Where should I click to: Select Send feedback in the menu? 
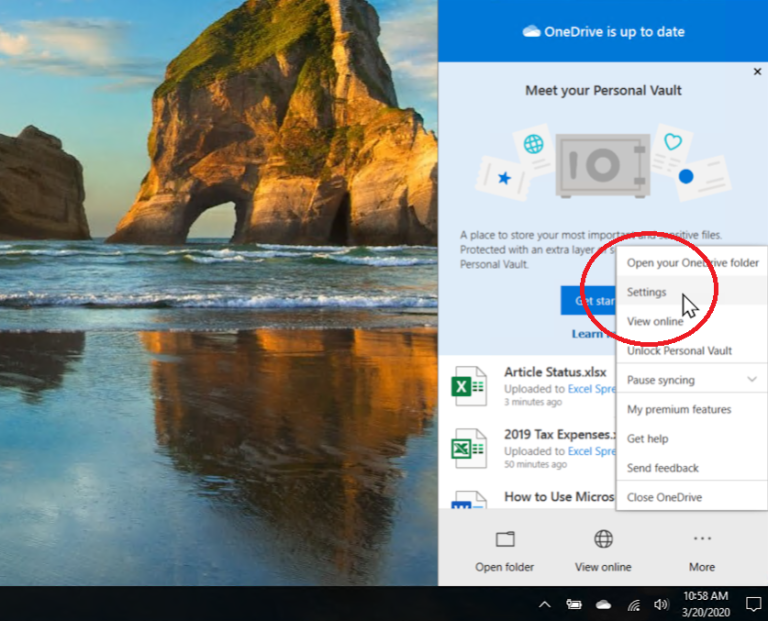coord(692,468)
